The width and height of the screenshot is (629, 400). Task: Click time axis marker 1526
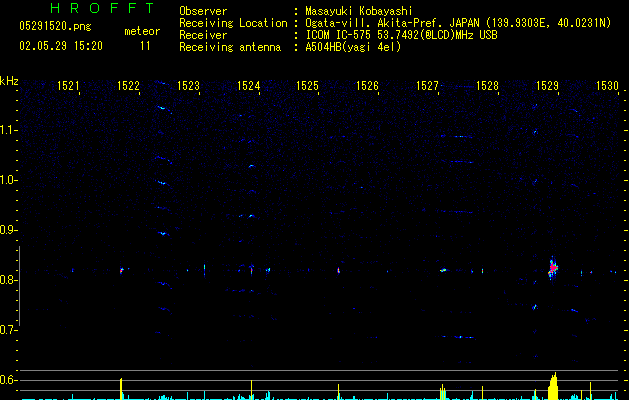(x=367, y=86)
